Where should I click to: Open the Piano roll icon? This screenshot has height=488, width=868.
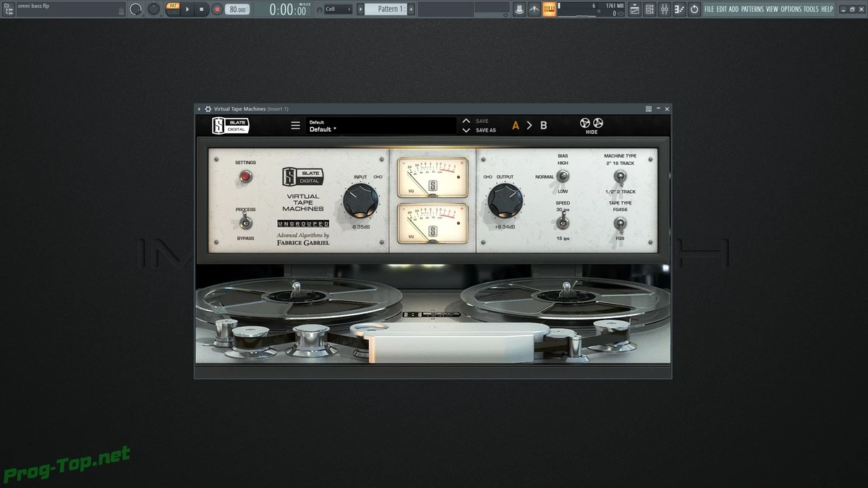pyautogui.click(x=679, y=9)
